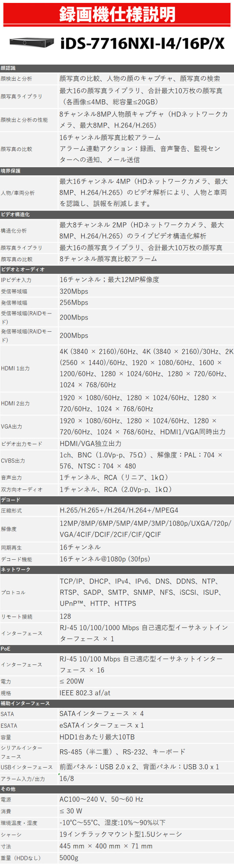The height and width of the screenshot is (868, 234).
Task: Click the IEEE 802.3 af/at standard value
Action: [85, 693]
